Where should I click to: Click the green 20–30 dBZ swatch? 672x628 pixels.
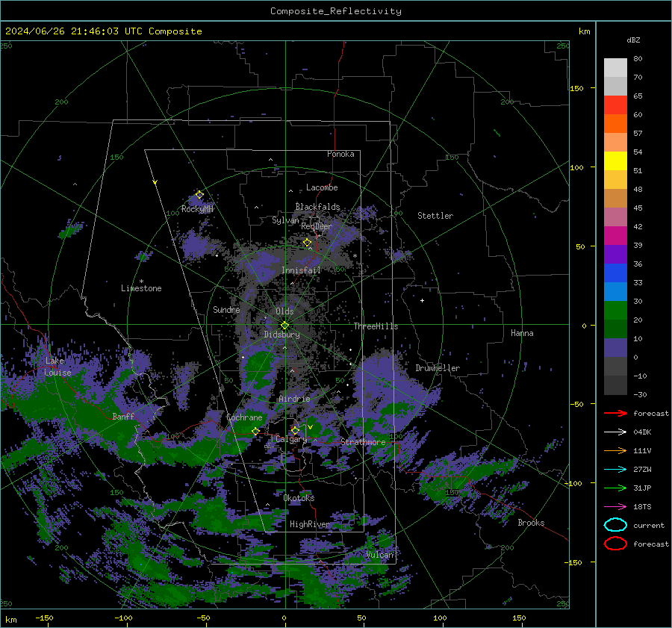point(615,311)
